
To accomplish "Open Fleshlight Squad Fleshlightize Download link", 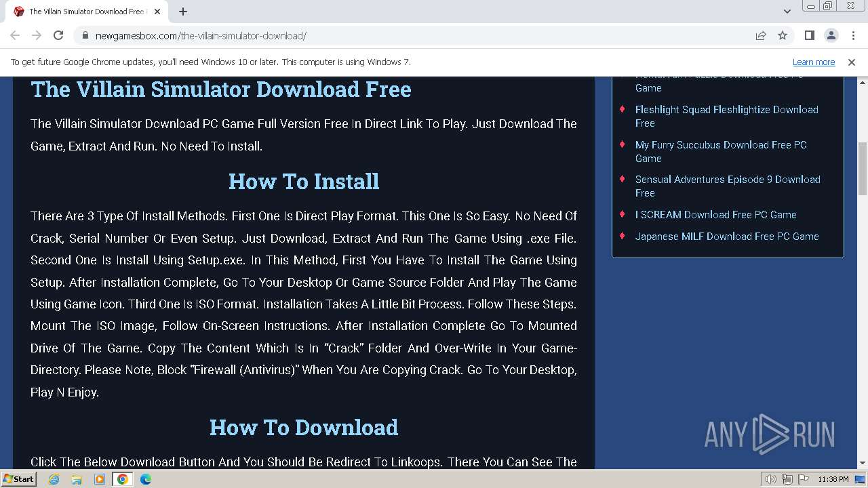I will coord(727,116).
